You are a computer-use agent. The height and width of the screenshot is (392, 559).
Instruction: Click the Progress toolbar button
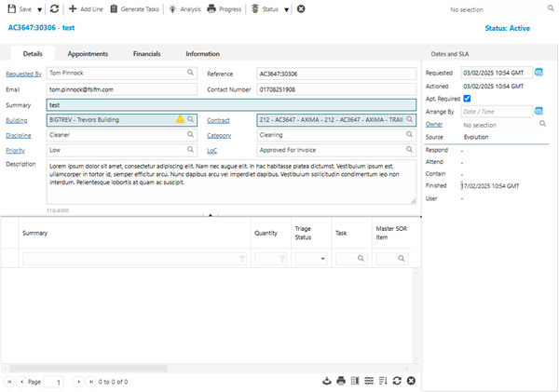point(224,8)
